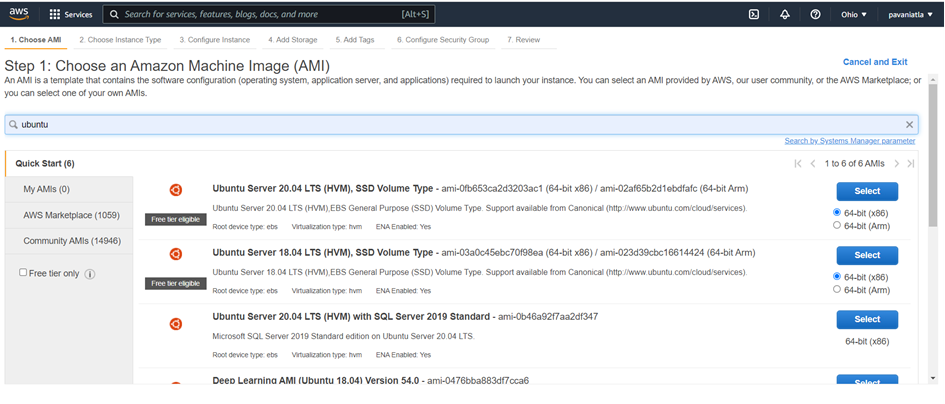Select Ubuntu Server 18.04 LTS AMI
The height and width of the screenshot is (404, 945).
(x=867, y=255)
